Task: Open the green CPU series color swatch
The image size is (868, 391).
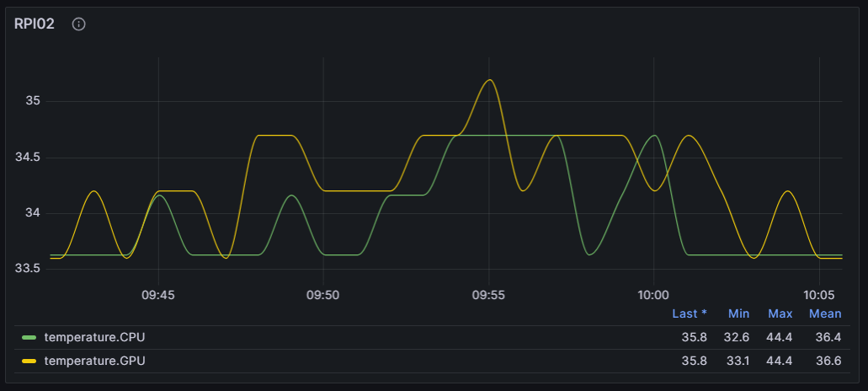Action: pos(29,337)
